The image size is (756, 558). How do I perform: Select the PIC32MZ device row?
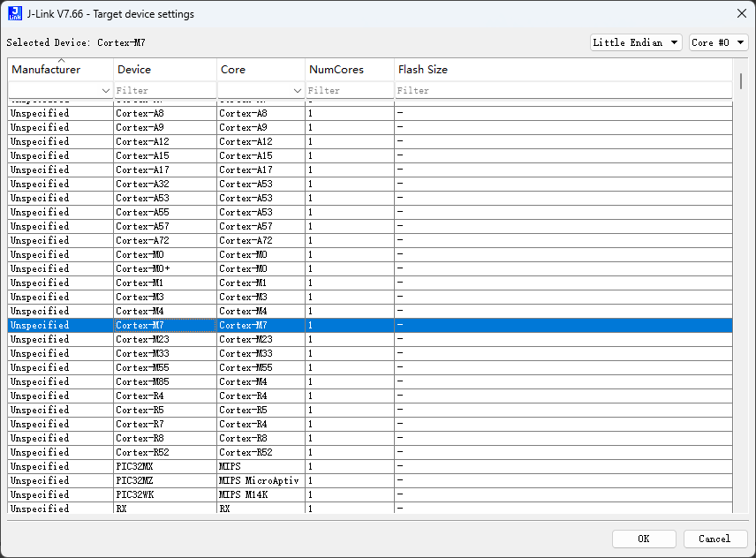click(x=370, y=481)
